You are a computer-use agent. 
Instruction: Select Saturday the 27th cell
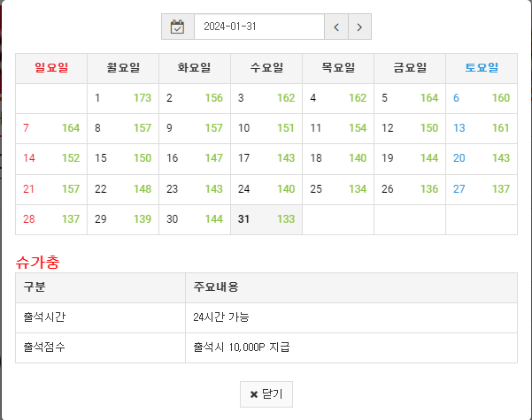(x=482, y=189)
